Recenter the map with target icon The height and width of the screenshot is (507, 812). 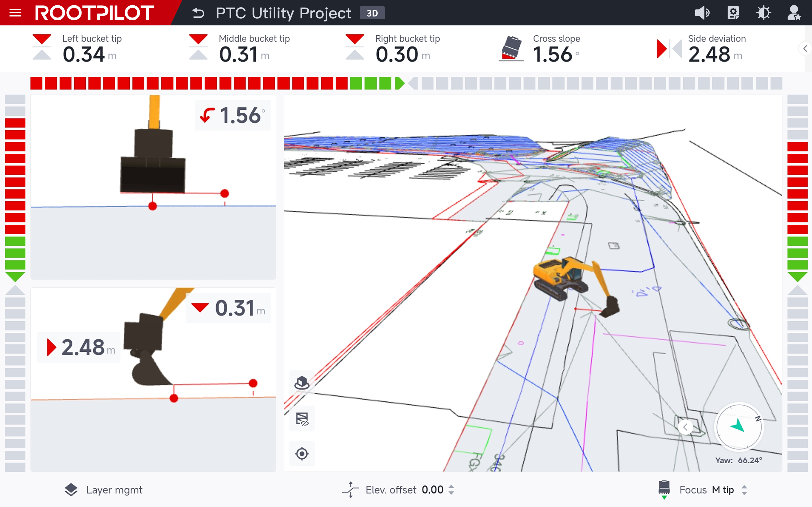[x=302, y=454]
